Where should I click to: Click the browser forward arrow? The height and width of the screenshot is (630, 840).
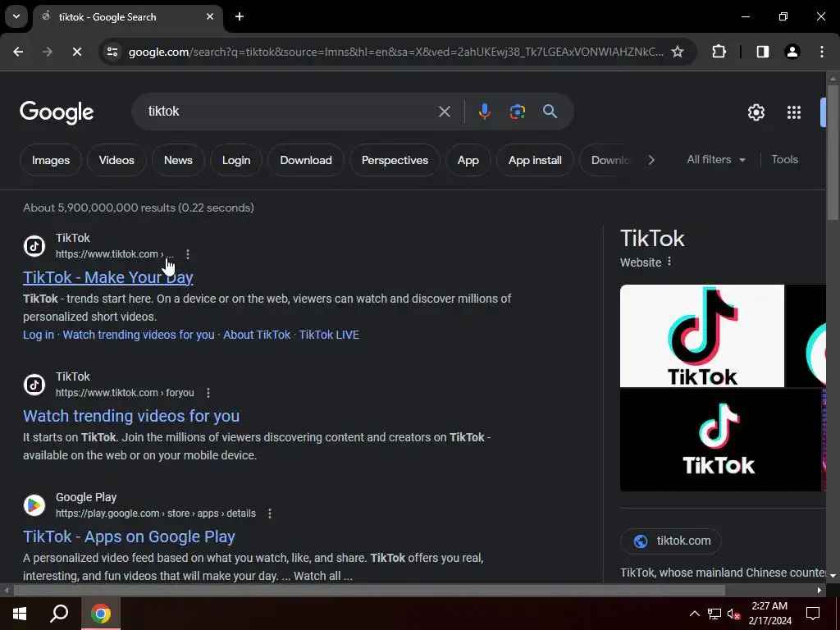click(47, 52)
